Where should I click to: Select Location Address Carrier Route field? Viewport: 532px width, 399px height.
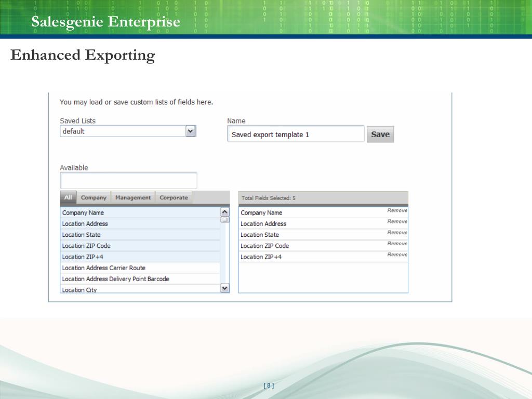point(140,268)
